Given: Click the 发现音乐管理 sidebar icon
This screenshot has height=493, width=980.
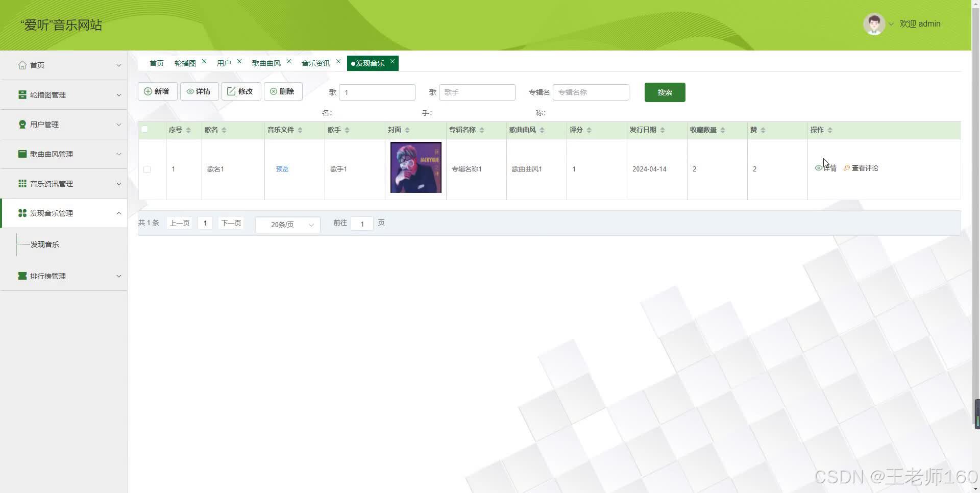Looking at the screenshot, I should [22, 213].
